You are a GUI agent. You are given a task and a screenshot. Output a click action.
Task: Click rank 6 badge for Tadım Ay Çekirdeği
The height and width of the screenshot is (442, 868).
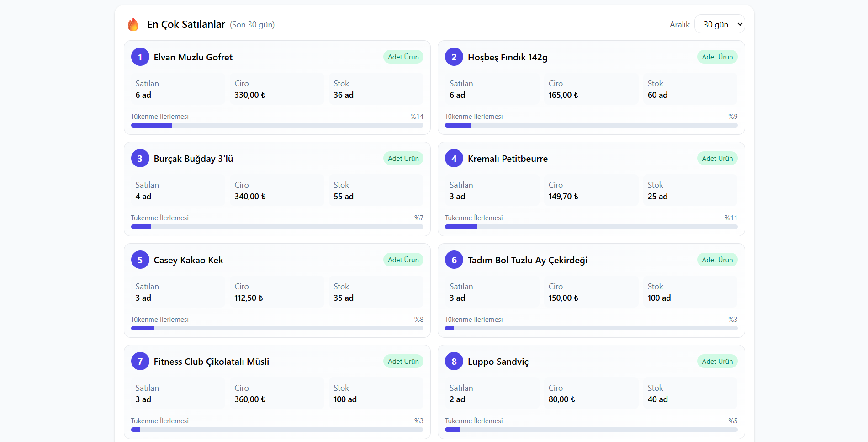(x=454, y=260)
